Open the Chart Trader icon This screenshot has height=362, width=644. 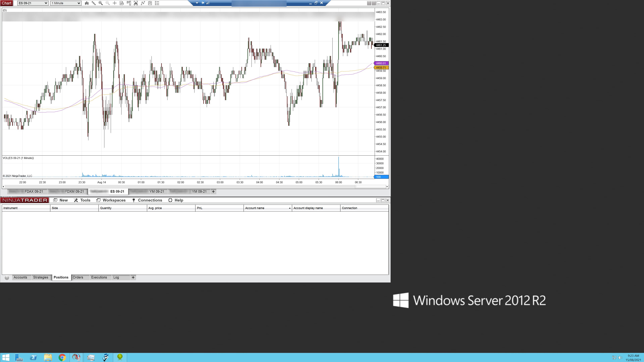129,3
